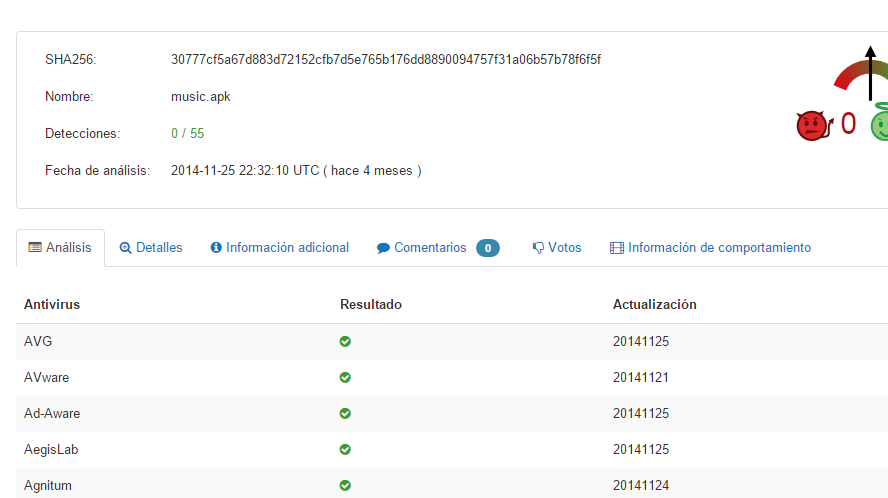
Task: Go to the Votos tab
Action: pyautogui.click(x=557, y=247)
